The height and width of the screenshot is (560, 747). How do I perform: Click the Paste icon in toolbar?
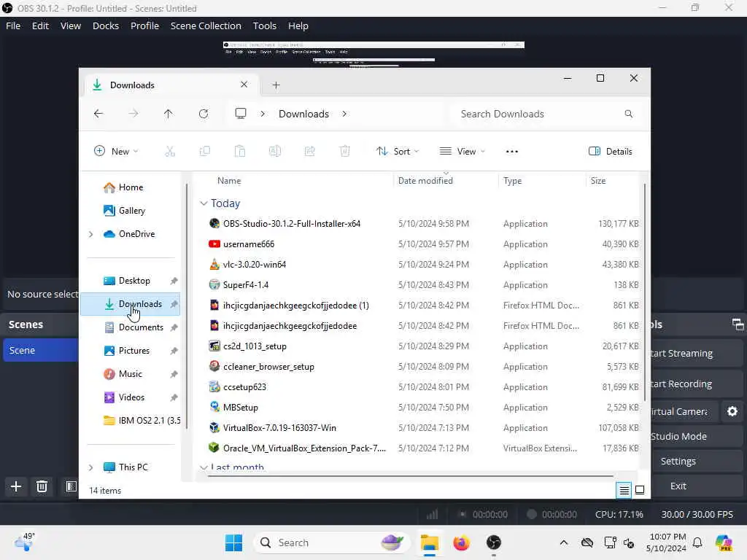pos(240,152)
